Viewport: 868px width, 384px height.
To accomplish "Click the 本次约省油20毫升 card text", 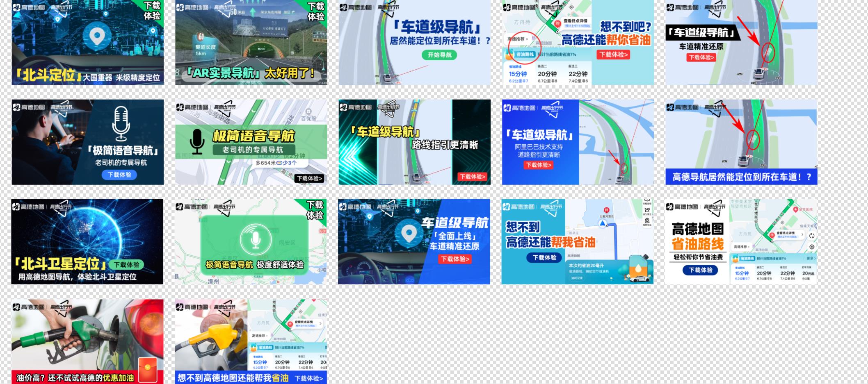I will 586,266.
